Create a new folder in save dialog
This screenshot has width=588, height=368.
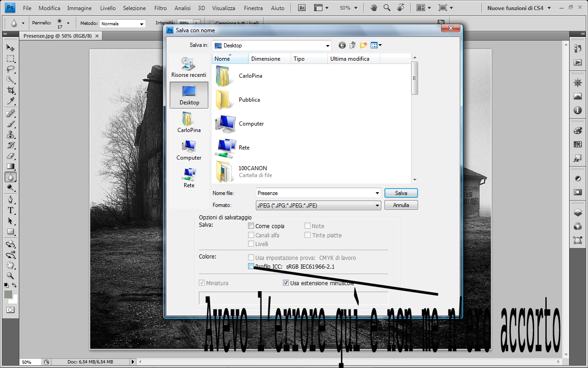point(363,45)
